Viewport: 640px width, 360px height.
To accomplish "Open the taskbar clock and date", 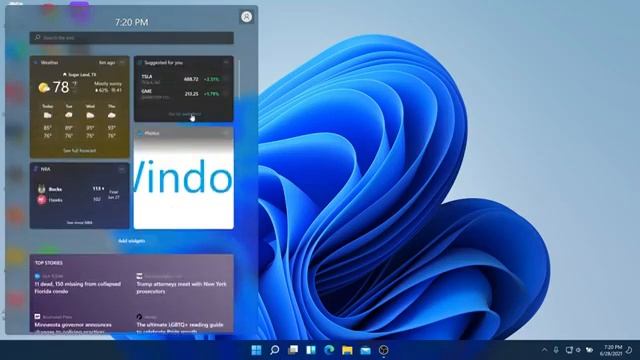I will 611,350.
